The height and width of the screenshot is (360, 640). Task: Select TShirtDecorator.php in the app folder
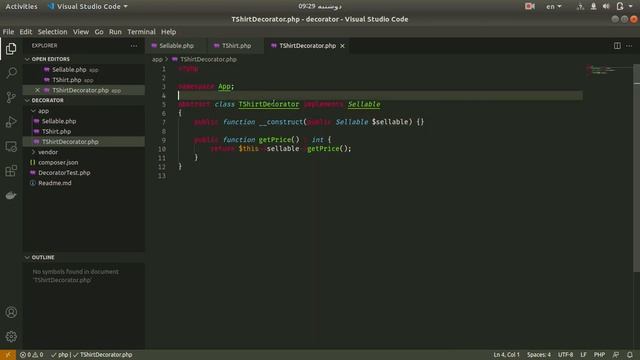pos(84,142)
